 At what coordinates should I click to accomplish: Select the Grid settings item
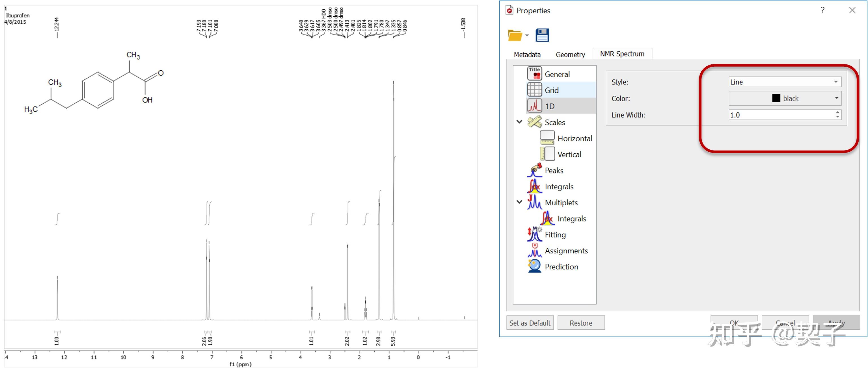[x=551, y=90]
